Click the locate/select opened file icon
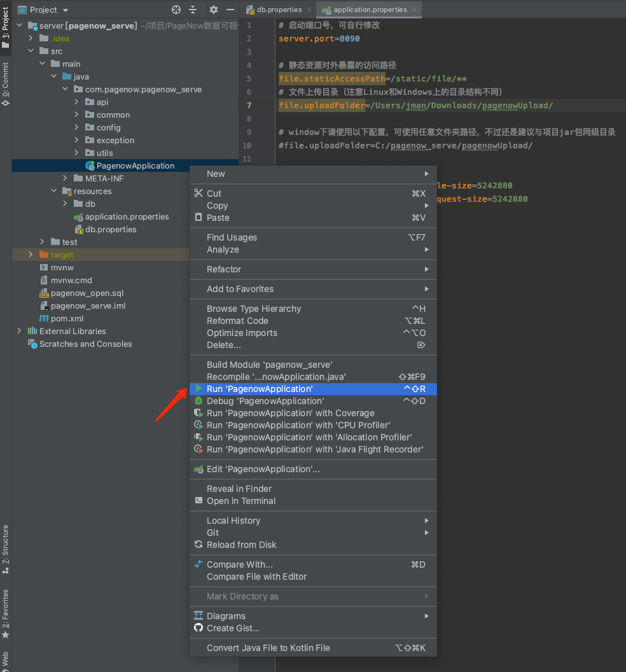626x672 pixels. (176, 10)
